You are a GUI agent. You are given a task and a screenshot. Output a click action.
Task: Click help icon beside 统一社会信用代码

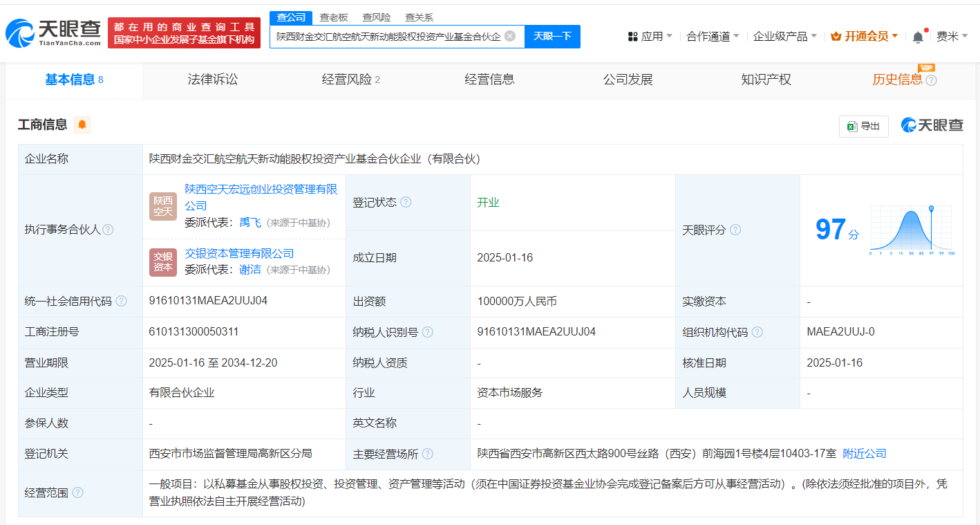[x=122, y=301]
